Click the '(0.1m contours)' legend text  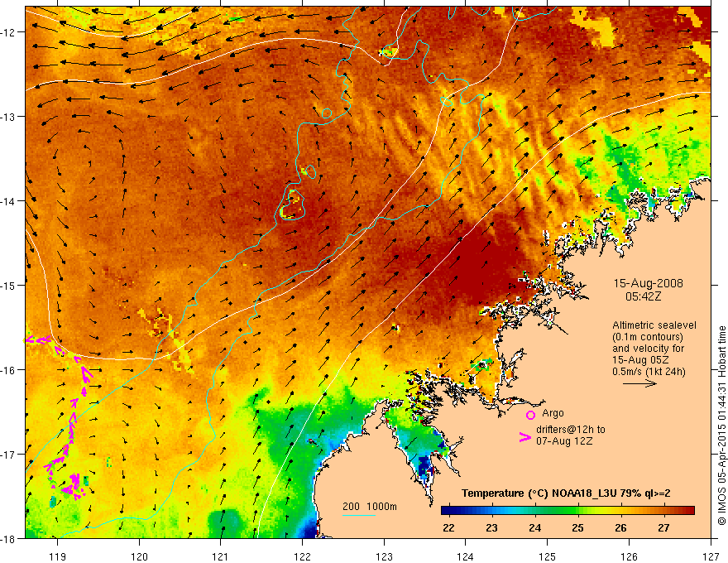coord(648,337)
